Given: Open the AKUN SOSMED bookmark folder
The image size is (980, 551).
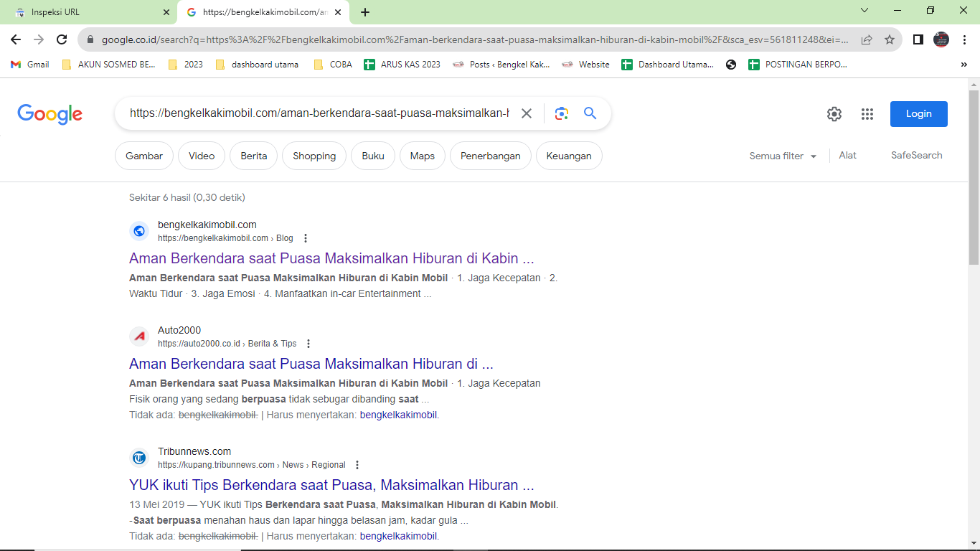Looking at the screenshot, I should click(x=108, y=65).
